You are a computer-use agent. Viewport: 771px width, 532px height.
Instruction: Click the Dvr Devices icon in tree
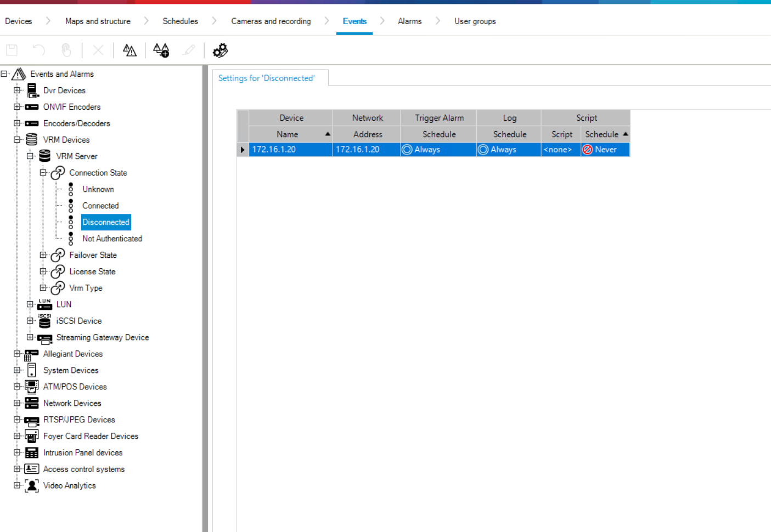[x=32, y=90]
